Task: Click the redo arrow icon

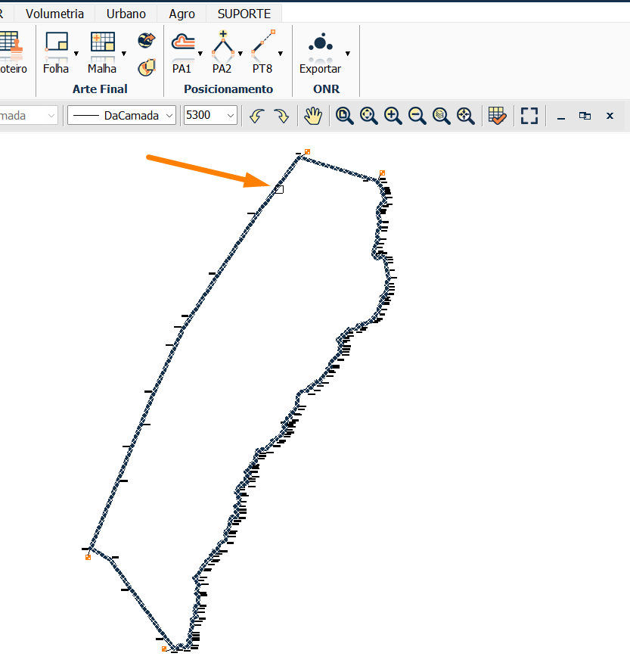Action: pos(281,116)
